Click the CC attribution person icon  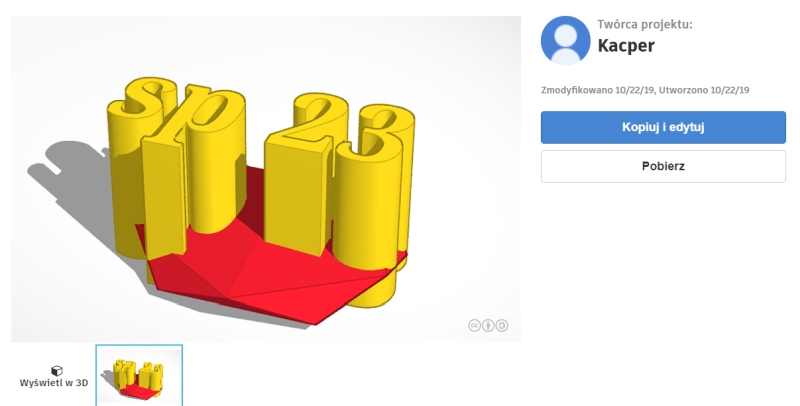click(488, 325)
